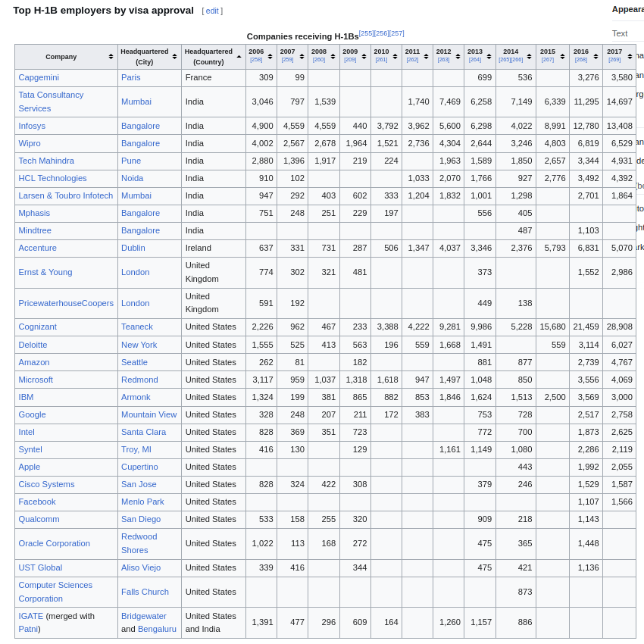Sort by the 2015 column arrows

562,57
